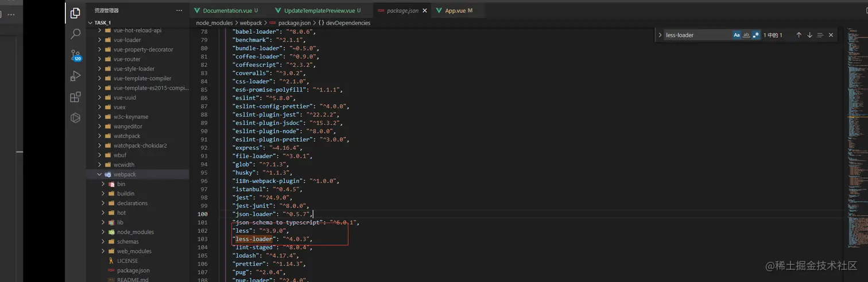
Task: Click the "json-loader" line 100 in editor
Action: coord(272,214)
